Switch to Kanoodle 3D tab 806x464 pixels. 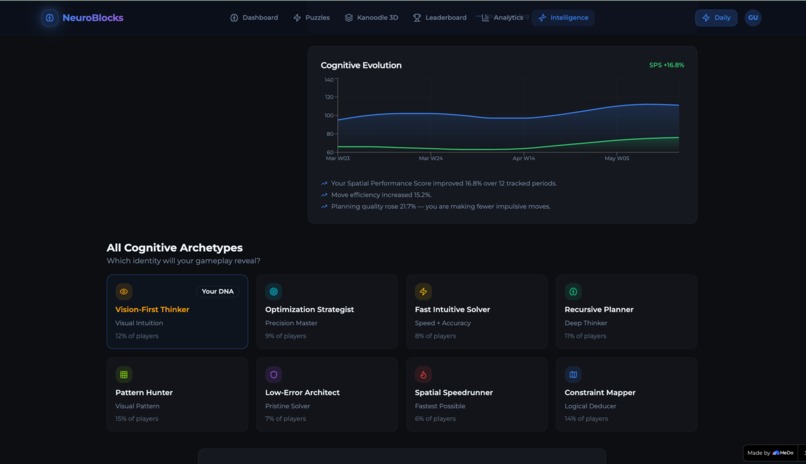[x=372, y=18]
